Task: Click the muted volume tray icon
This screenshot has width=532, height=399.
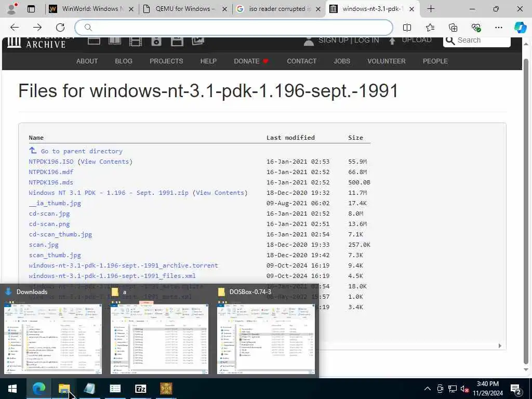Action: [x=465, y=389]
